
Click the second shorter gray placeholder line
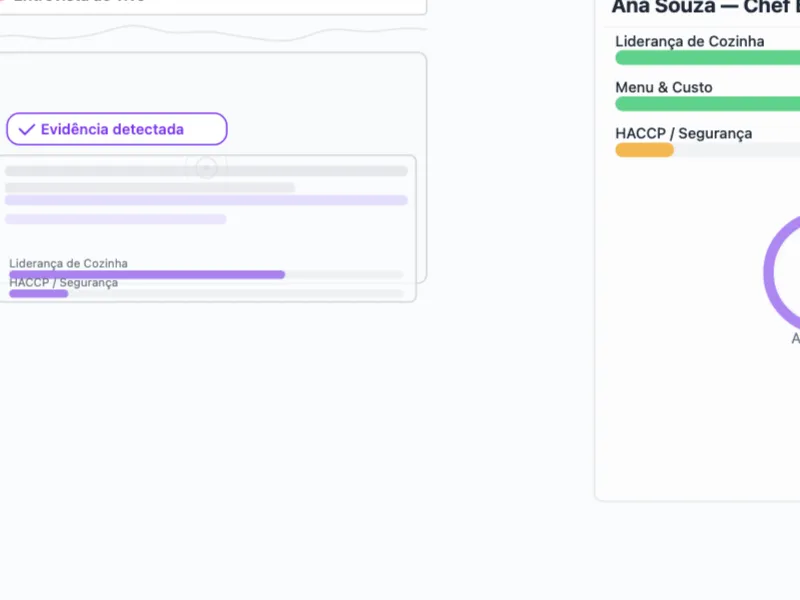coord(150,187)
